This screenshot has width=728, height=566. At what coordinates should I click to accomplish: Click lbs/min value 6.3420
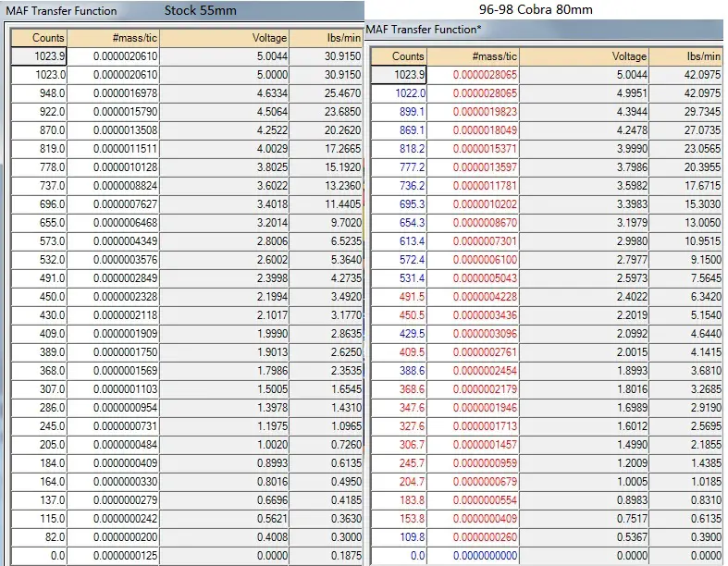tap(685, 297)
